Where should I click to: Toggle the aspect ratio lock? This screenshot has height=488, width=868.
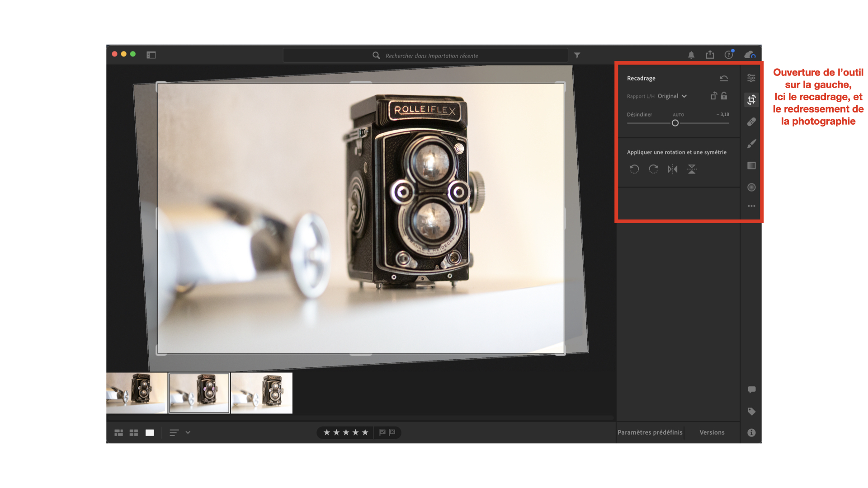tap(724, 96)
